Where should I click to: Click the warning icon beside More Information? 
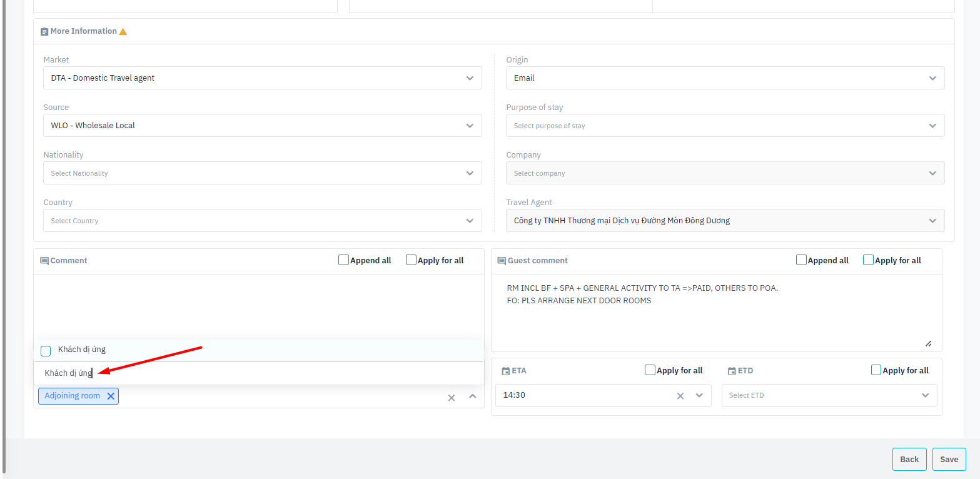tap(123, 31)
